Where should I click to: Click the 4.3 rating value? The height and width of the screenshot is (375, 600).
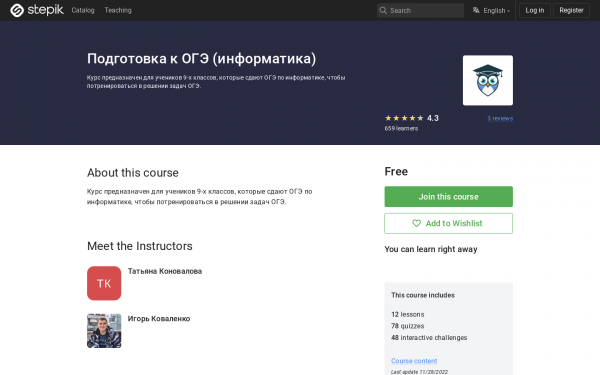pos(433,118)
